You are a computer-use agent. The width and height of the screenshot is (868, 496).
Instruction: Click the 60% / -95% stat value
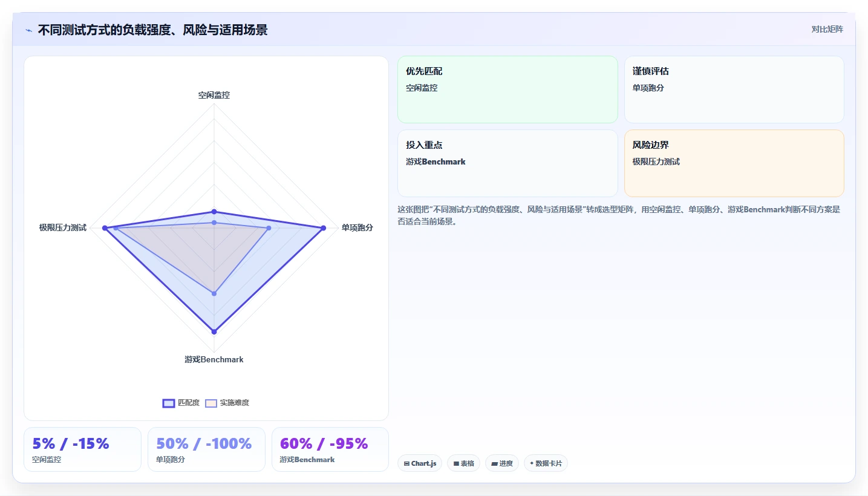tap(324, 443)
